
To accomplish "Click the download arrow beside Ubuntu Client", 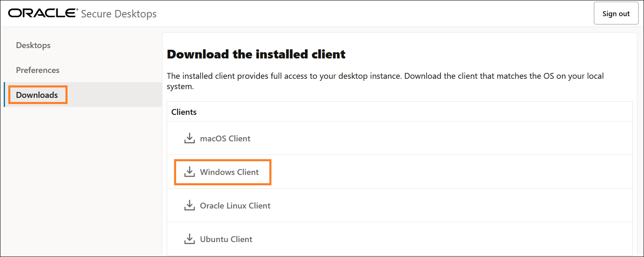I will pyautogui.click(x=190, y=239).
